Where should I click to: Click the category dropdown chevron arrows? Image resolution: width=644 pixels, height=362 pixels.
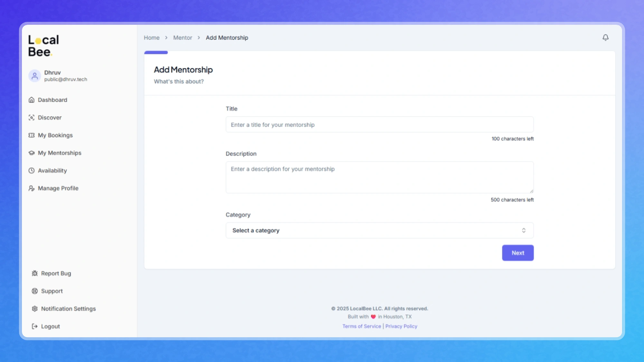[524, 230]
